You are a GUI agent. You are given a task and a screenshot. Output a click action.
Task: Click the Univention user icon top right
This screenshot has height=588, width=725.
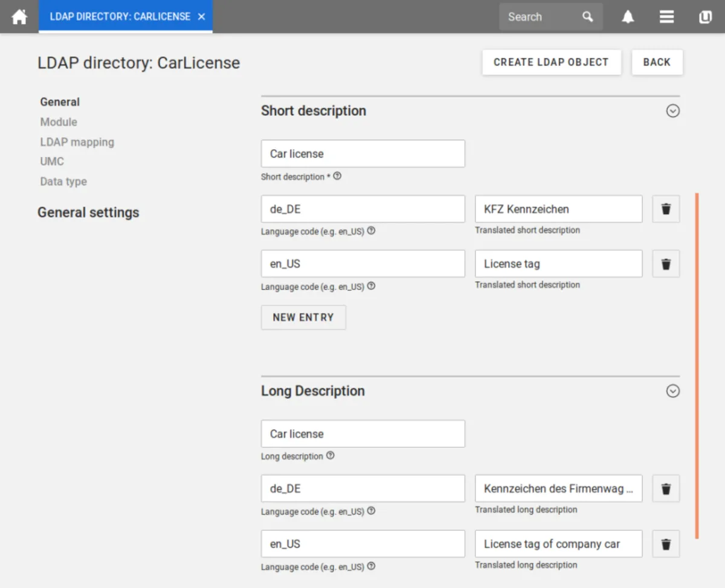704,16
